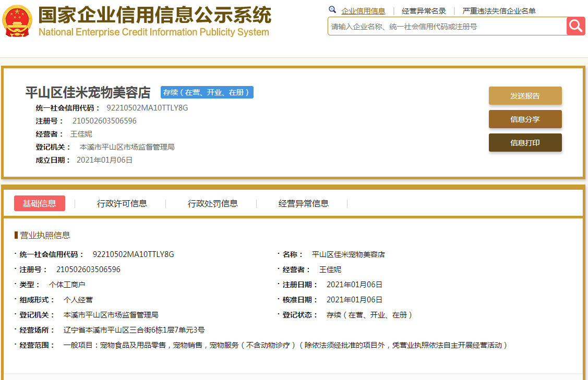Click the small magnifier icon beside 企业信用信息
The height and width of the screenshot is (380, 588).
332,10
